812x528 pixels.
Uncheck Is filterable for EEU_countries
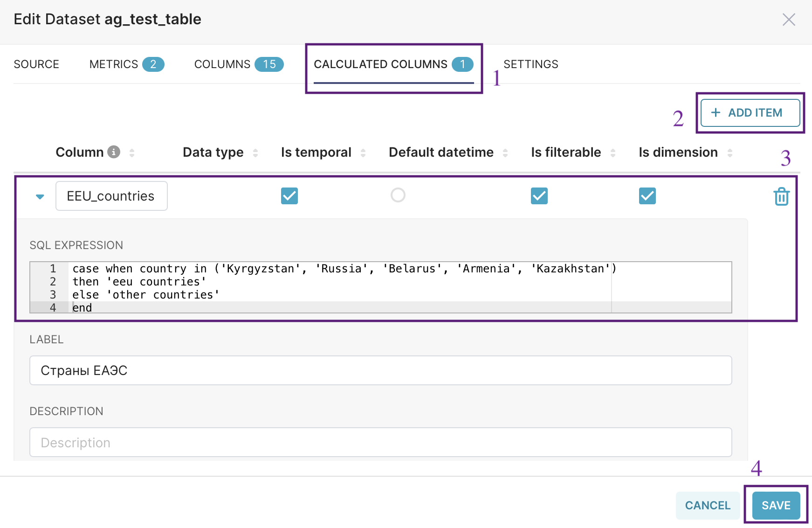(x=539, y=196)
